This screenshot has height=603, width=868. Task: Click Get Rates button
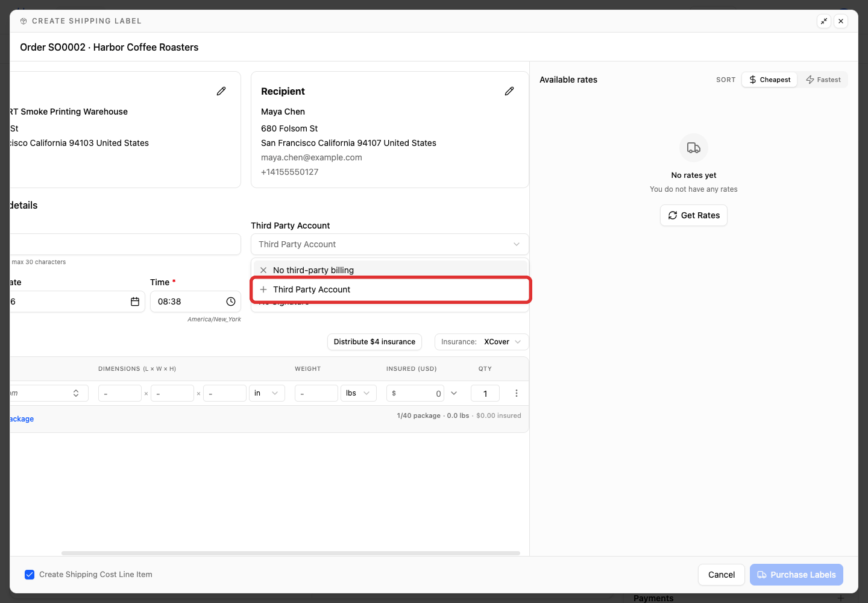pos(694,215)
